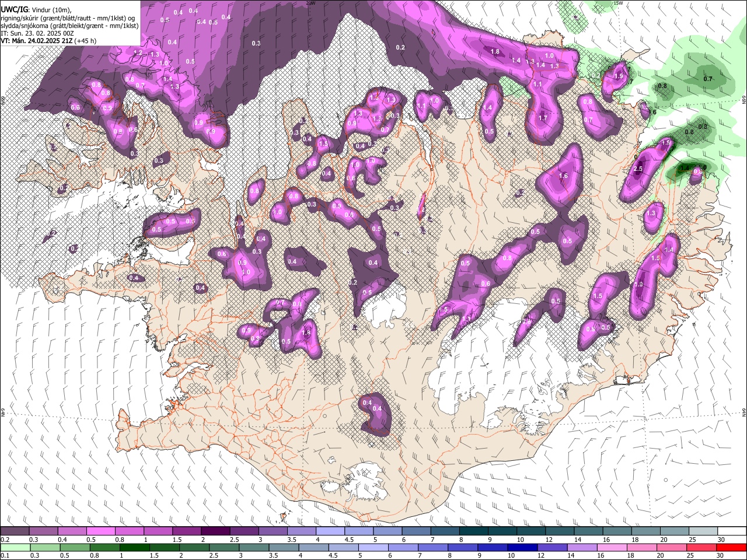Screen dimensions: 747x560
Task: Select the slydda/snjókoma description line
Action: (69, 26)
